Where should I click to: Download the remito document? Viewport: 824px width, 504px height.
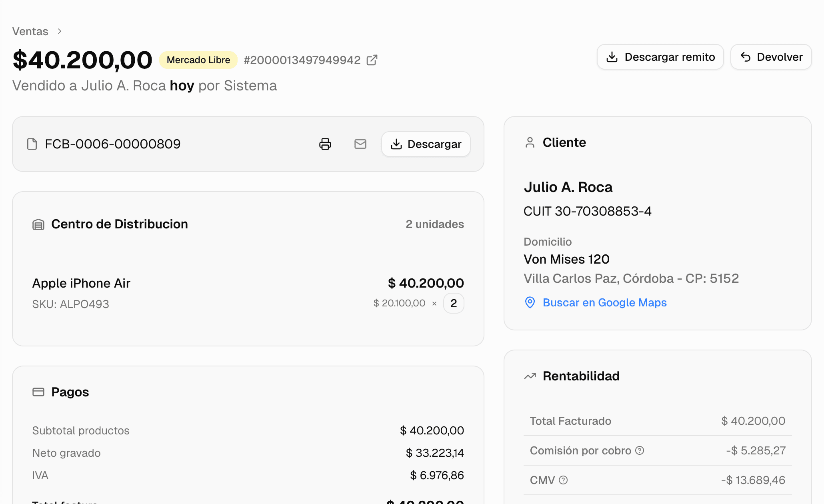(660, 57)
